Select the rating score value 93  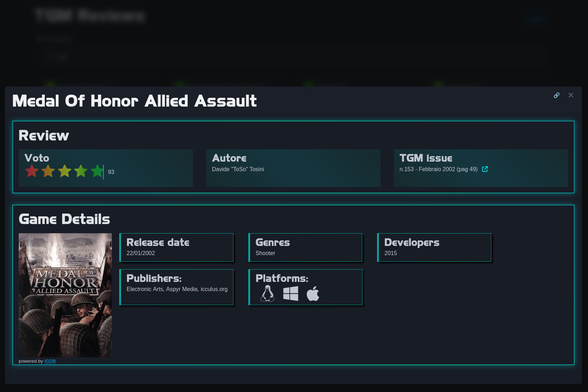point(111,172)
